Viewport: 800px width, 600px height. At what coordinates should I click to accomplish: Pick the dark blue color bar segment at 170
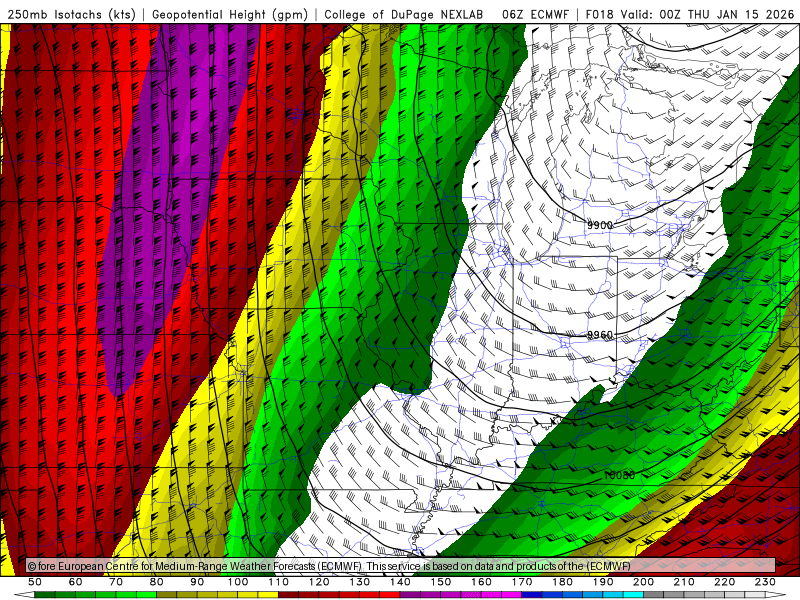click(x=532, y=595)
